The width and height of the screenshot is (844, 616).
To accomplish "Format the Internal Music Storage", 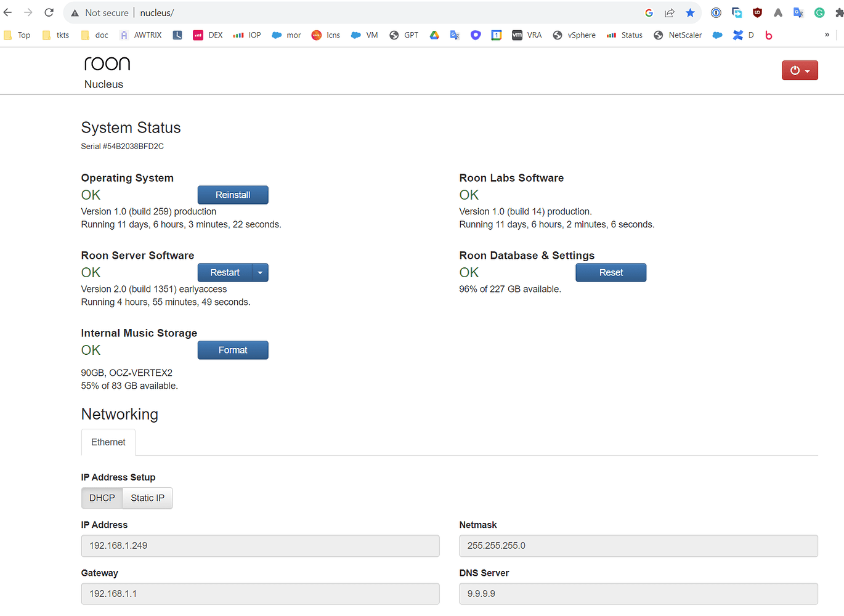I will [233, 350].
